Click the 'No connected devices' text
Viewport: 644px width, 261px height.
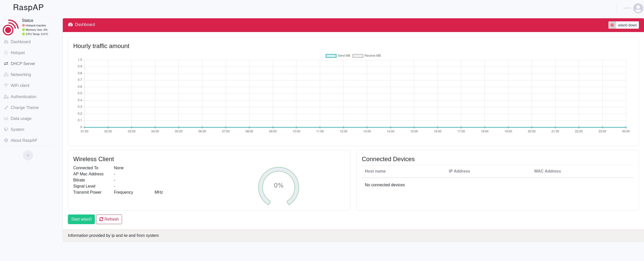pos(385,185)
